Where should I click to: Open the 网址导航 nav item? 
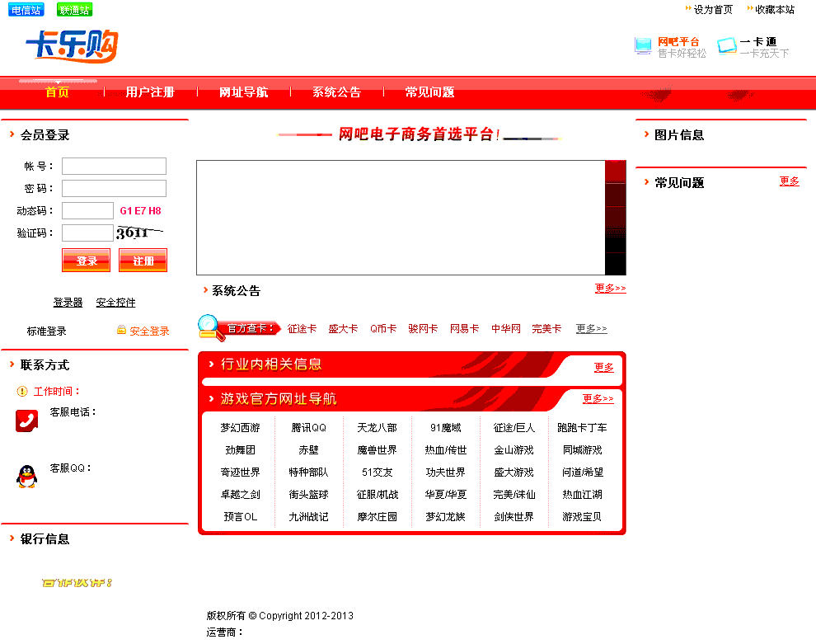click(x=243, y=92)
